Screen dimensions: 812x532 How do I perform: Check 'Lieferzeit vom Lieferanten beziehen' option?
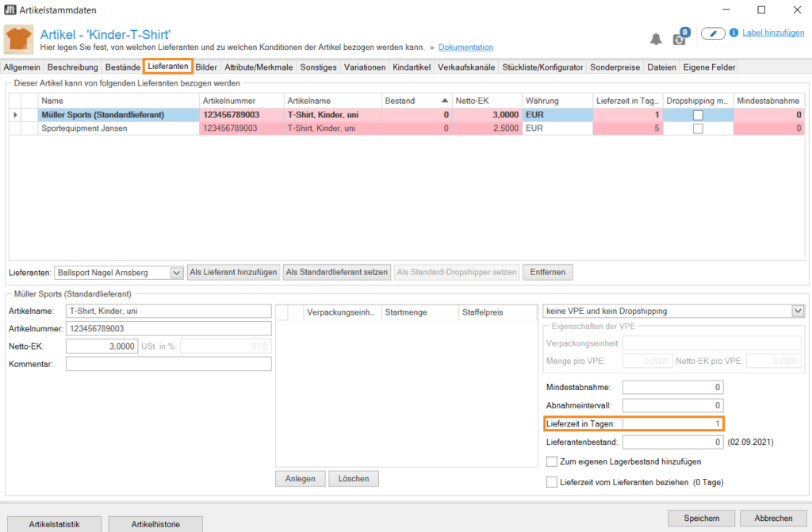click(x=553, y=482)
